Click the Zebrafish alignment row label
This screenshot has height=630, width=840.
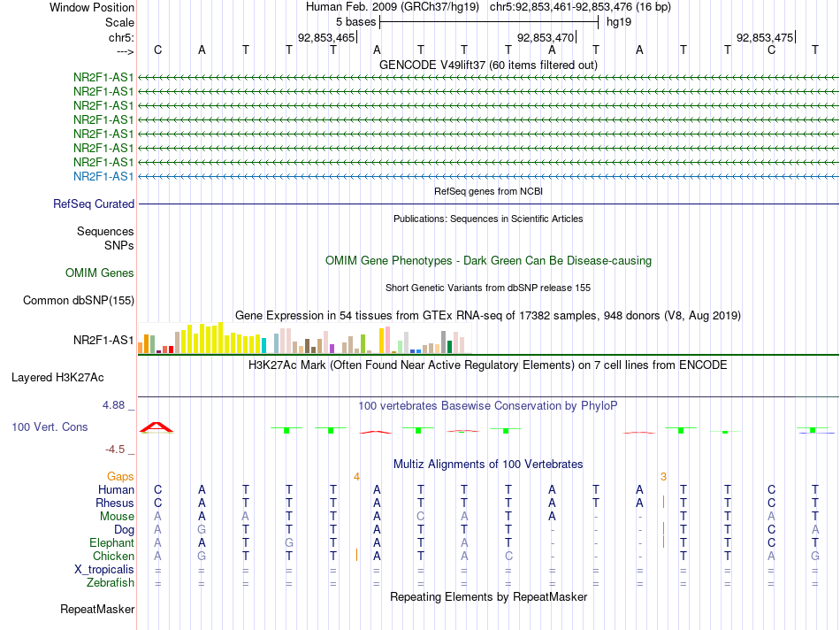pos(111,583)
